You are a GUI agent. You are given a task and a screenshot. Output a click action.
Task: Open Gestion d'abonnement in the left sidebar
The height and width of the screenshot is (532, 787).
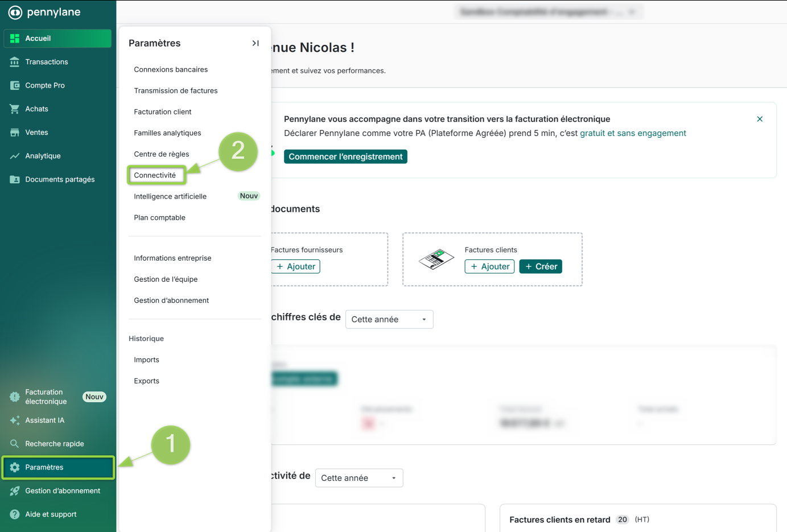point(57,491)
